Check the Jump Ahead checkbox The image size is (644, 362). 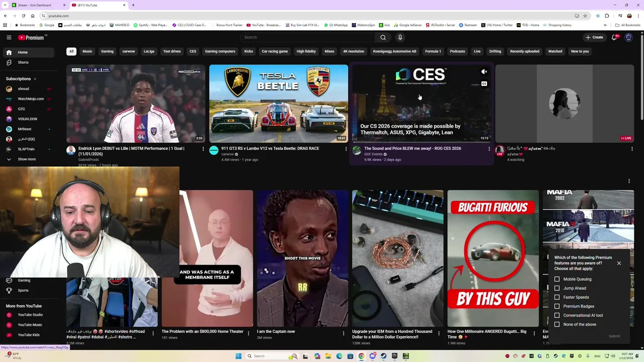click(x=557, y=288)
